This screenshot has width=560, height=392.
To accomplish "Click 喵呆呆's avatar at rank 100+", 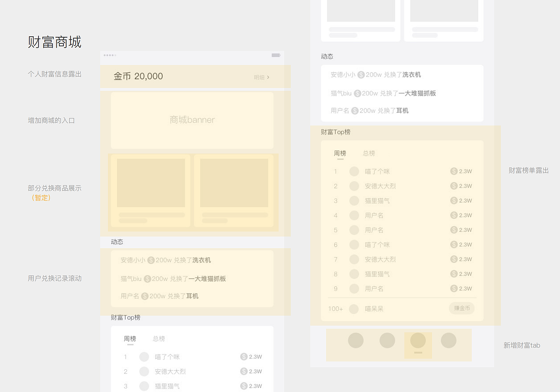I will pos(354,308).
